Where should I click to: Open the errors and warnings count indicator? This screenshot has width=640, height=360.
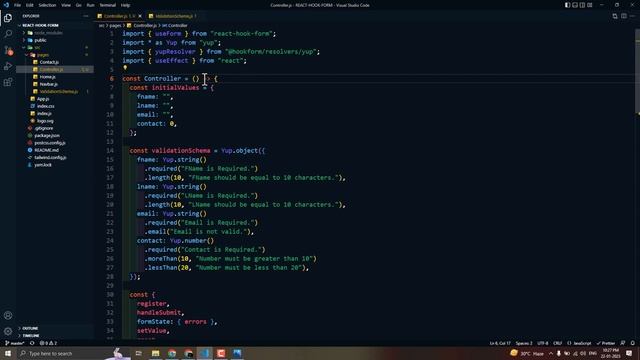click(x=48, y=343)
